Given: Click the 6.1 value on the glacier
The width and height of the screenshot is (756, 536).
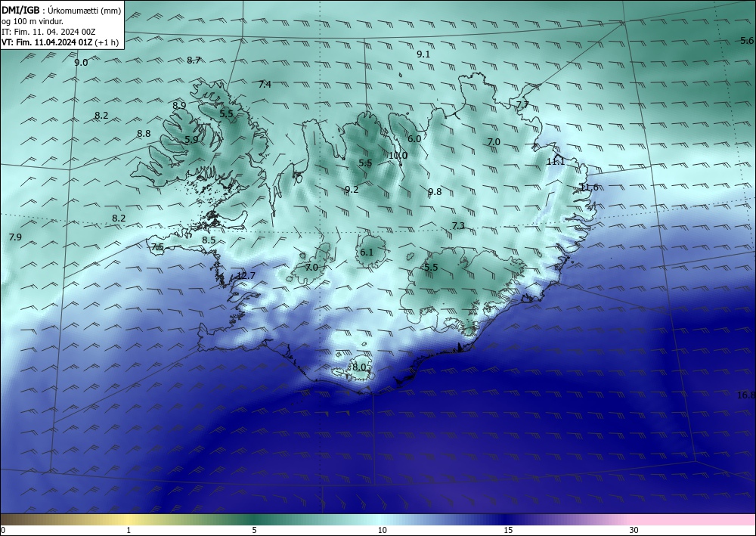Looking at the screenshot, I should (367, 253).
